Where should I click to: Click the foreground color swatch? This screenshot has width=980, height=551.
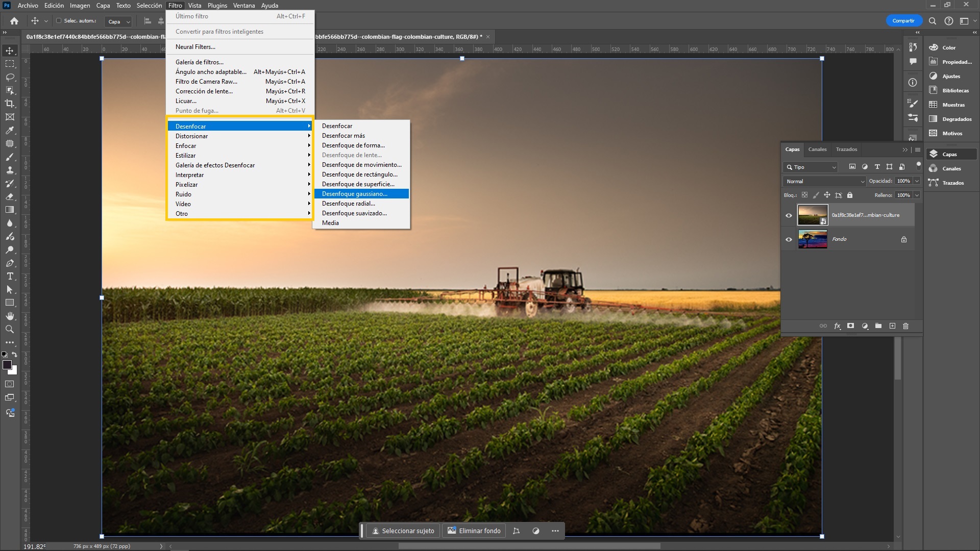[7, 365]
